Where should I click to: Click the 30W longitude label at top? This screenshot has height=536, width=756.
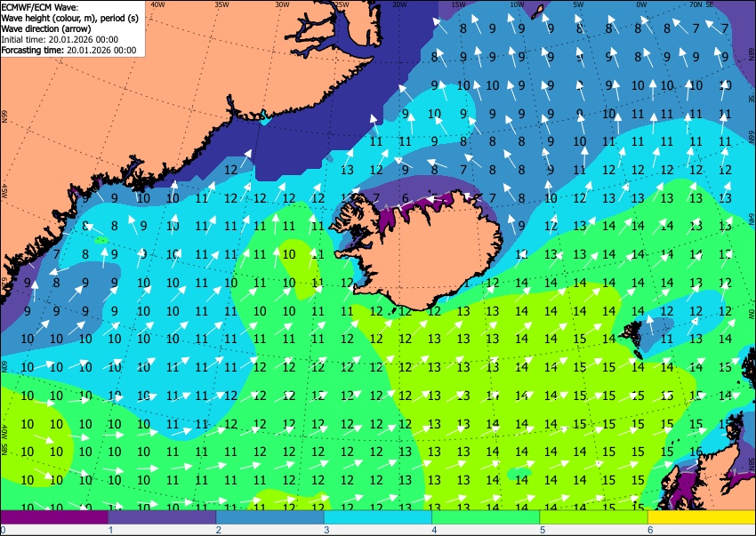282,4
